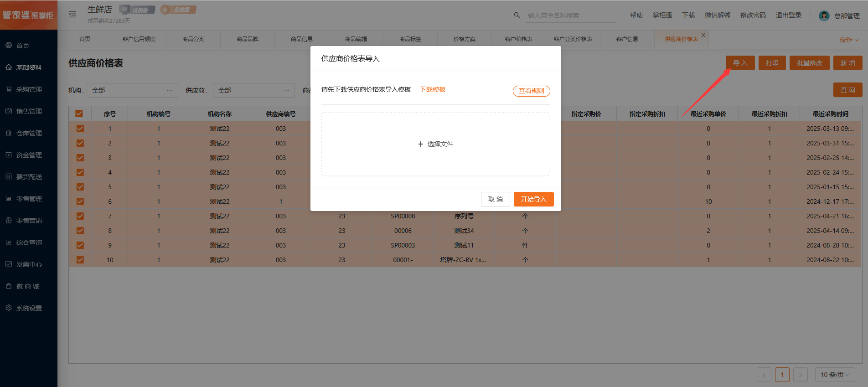The width and height of the screenshot is (868, 387).
Task: Focus the menu name search field
Action: pyautogui.click(x=570, y=15)
